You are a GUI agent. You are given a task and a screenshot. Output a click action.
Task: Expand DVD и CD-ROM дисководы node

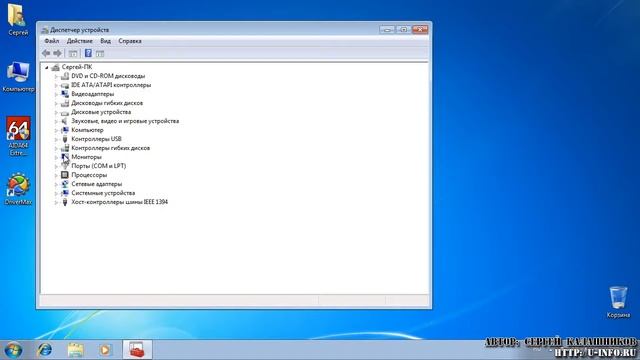56,76
